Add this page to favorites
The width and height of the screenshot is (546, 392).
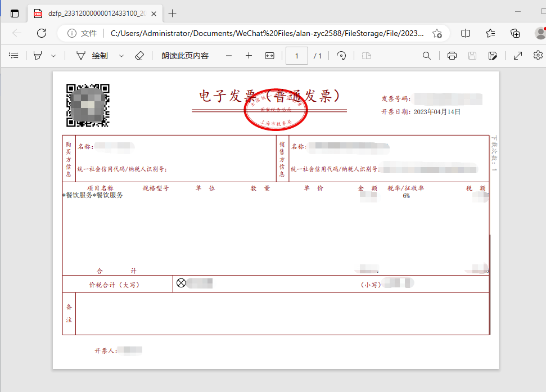(x=437, y=33)
